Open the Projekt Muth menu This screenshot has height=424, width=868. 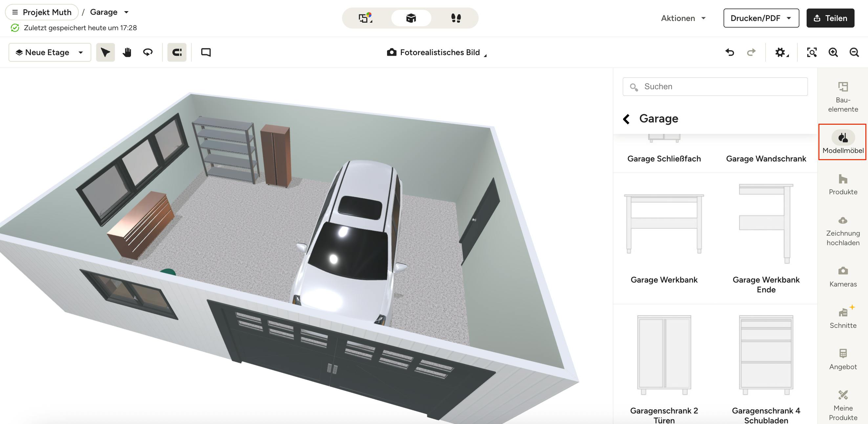[x=42, y=12]
